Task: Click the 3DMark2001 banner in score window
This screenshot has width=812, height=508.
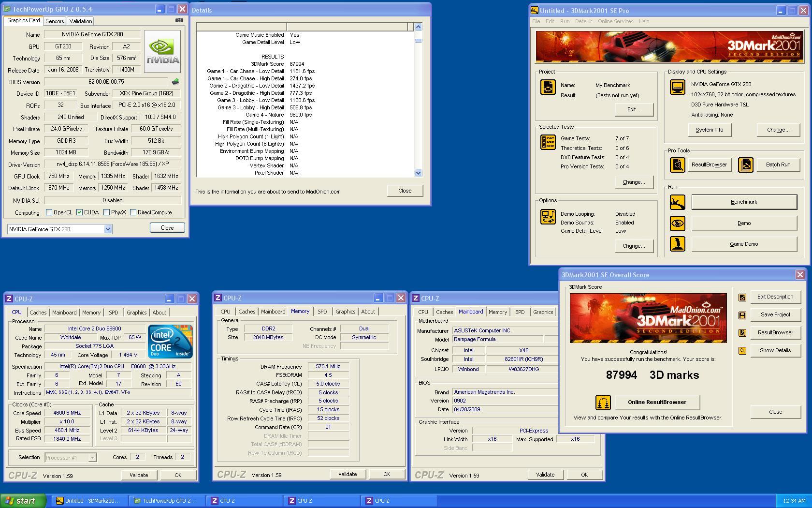Action: 648,318
